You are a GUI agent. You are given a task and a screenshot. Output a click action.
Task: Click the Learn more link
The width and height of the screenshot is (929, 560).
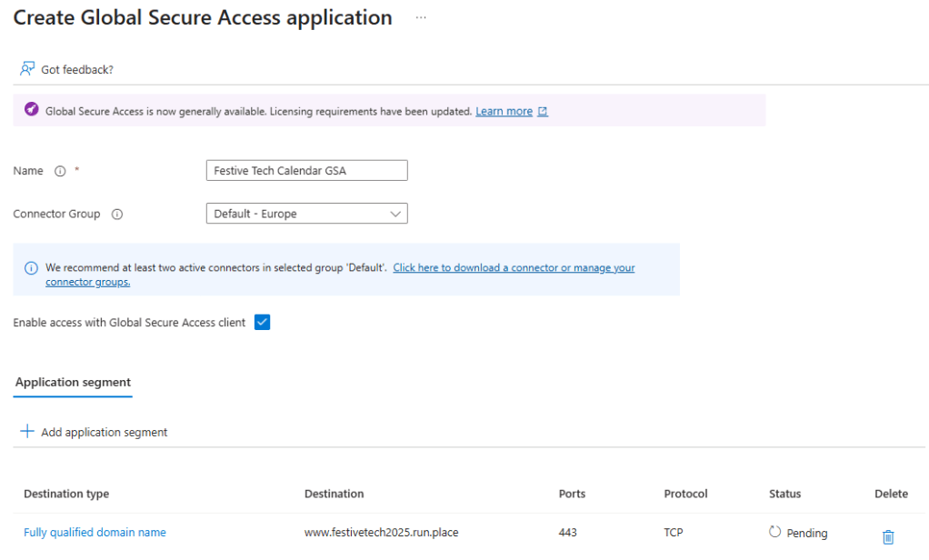[504, 111]
